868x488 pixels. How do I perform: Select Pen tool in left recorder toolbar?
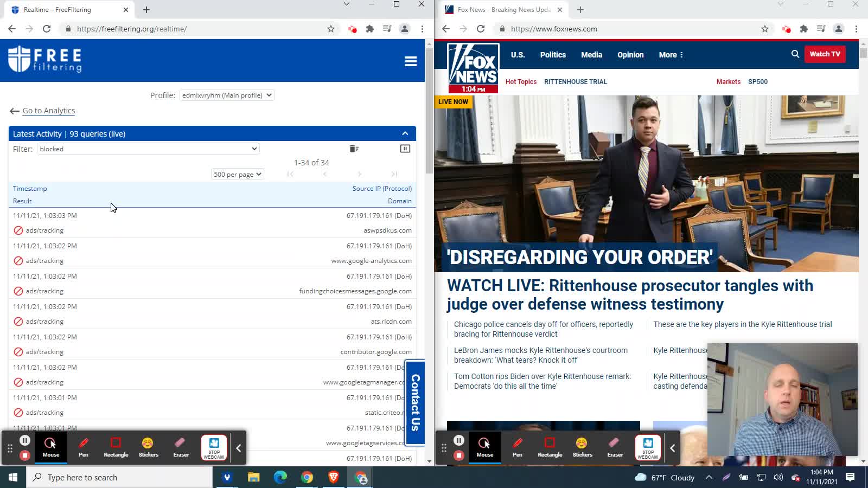(84, 447)
